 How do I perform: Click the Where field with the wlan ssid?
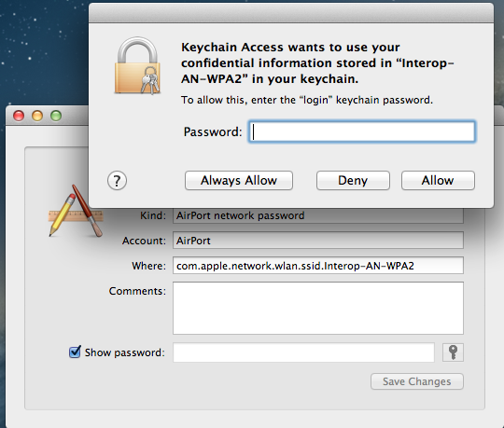point(318,266)
